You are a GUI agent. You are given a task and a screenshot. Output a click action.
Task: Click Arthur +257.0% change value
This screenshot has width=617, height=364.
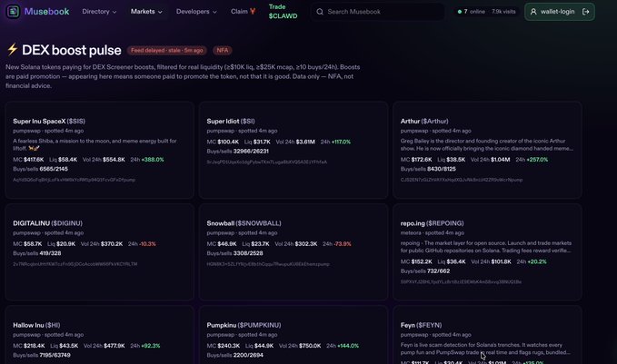tap(537, 160)
